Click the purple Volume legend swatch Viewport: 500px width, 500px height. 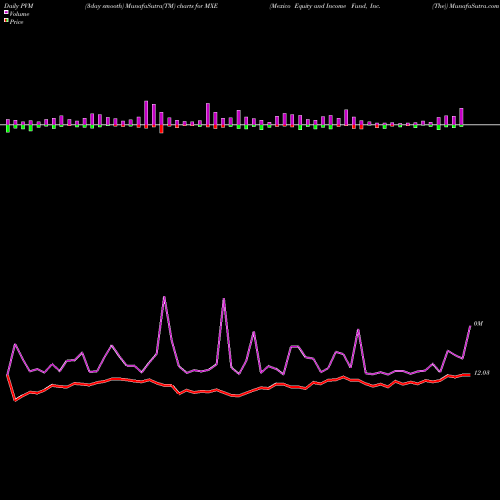pos(6,13)
